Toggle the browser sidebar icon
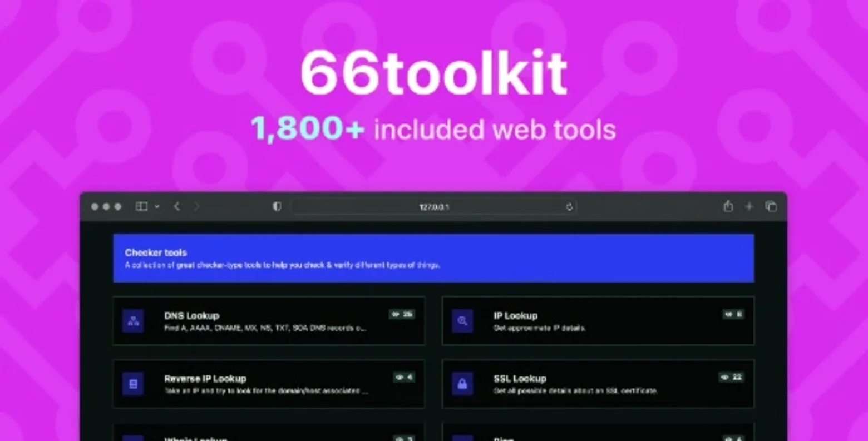The image size is (868, 441). coord(141,206)
